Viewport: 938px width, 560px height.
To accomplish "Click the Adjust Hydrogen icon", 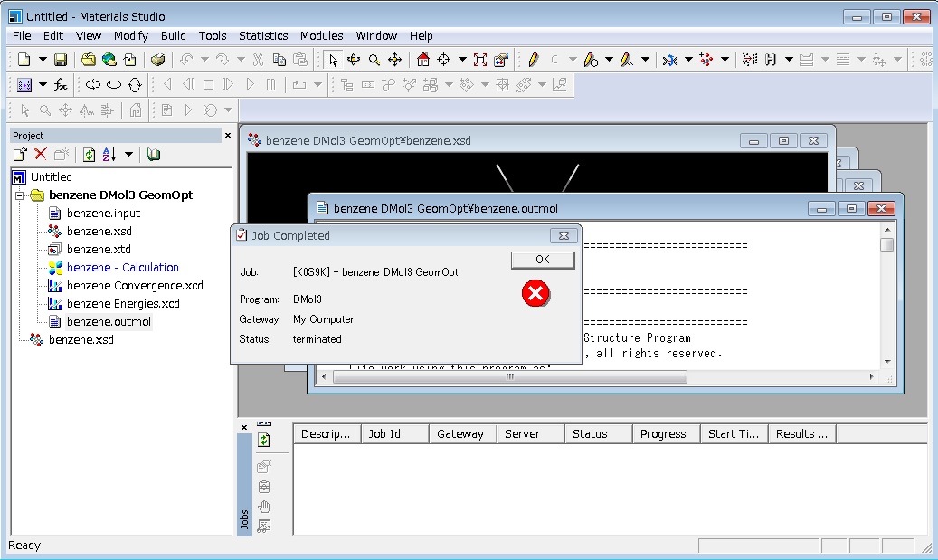I will pyautogui.click(x=771, y=60).
